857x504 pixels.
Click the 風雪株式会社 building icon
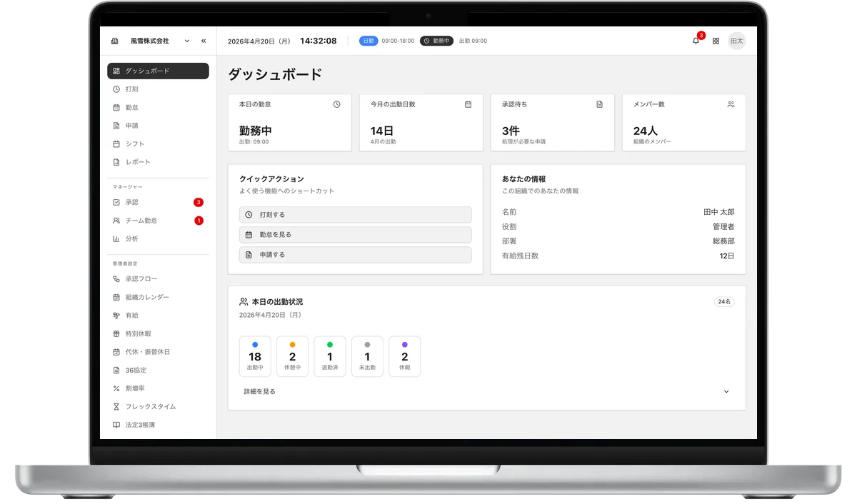pos(114,41)
